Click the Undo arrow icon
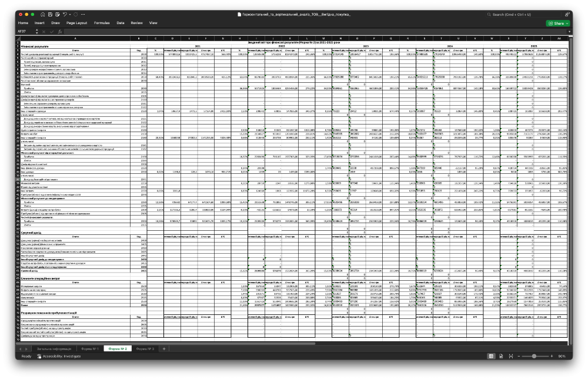 tap(65, 14)
